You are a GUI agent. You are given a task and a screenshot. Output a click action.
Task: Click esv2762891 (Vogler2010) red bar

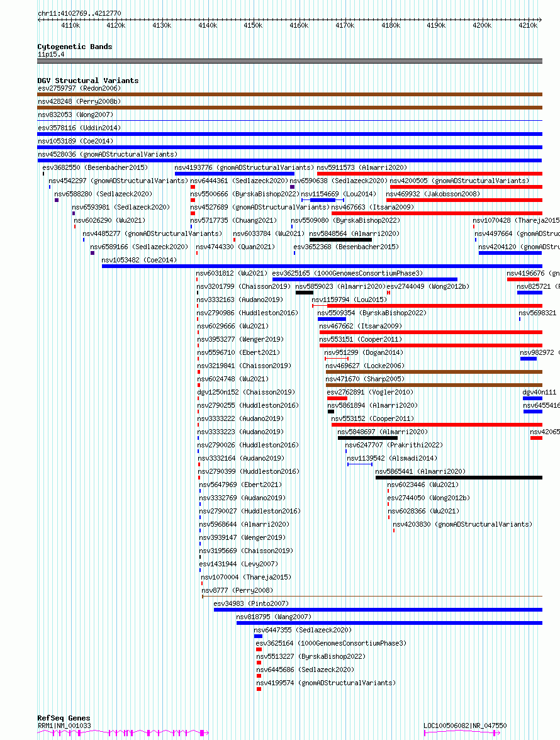(337, 398)
